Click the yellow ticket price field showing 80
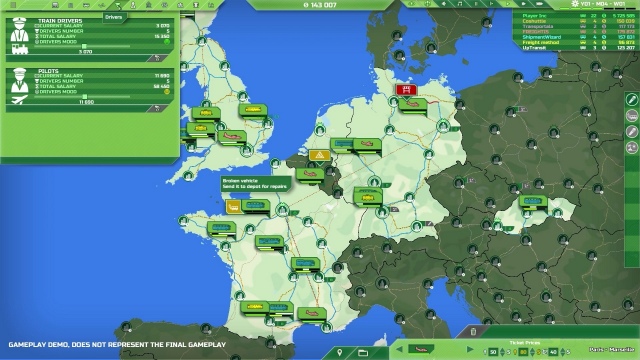640x360 pixels. click(x=523, y=352)
